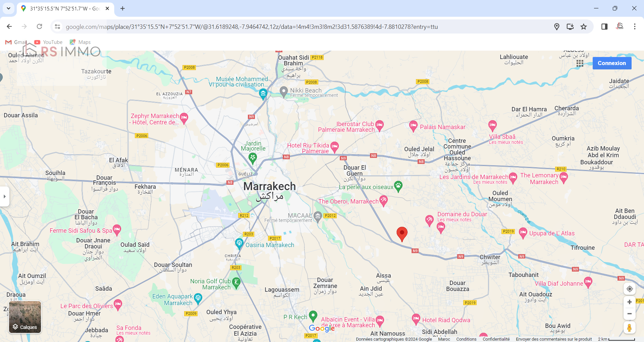Select Ferme Sidi Safou & Spa marker
The width and height of the screenshot is (644, 342).
tap(117, 230)
